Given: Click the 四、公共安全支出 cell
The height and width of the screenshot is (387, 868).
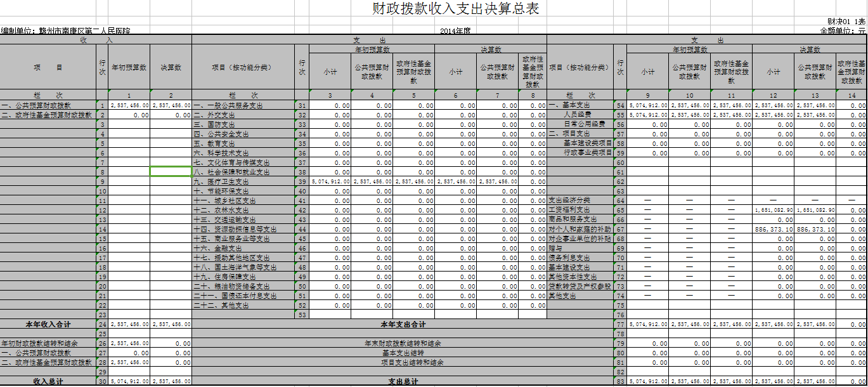Looking at the screenshot, I should [243, 134].
